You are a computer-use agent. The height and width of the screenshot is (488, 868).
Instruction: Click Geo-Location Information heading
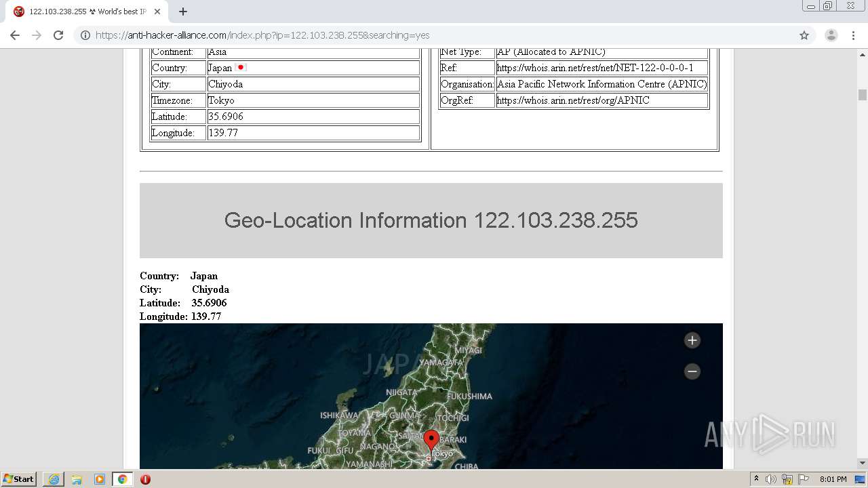pyautogui.click(x=431, y=220)
